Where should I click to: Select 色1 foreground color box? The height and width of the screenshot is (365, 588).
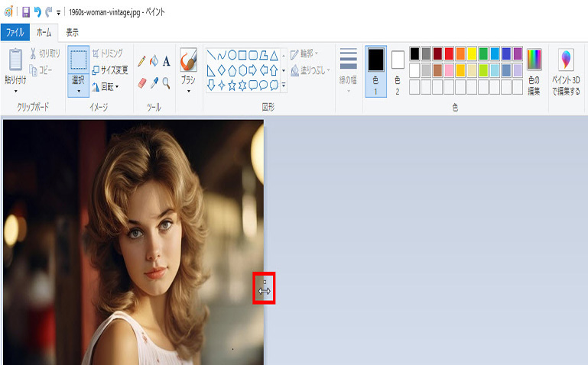point(375,70)
